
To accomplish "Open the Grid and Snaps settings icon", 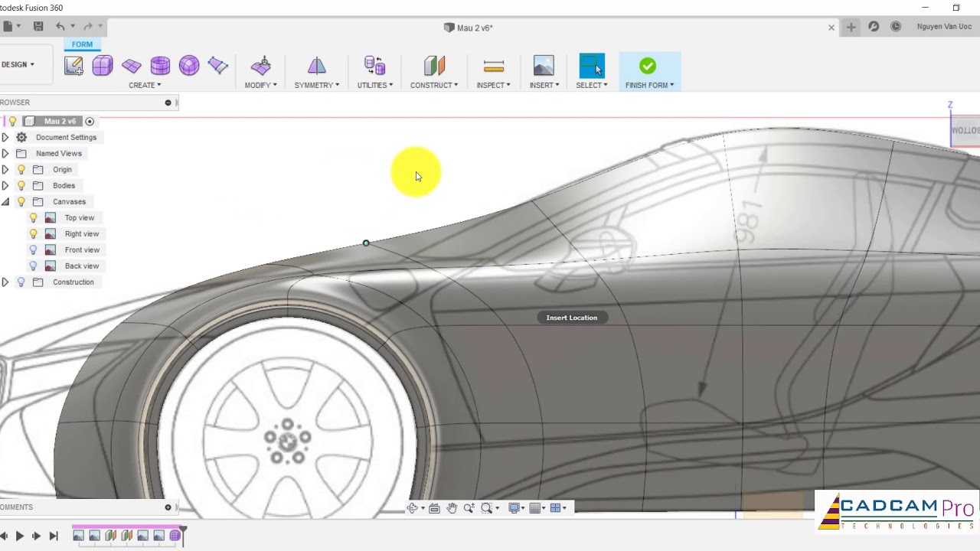I will [x=534, y=508].
